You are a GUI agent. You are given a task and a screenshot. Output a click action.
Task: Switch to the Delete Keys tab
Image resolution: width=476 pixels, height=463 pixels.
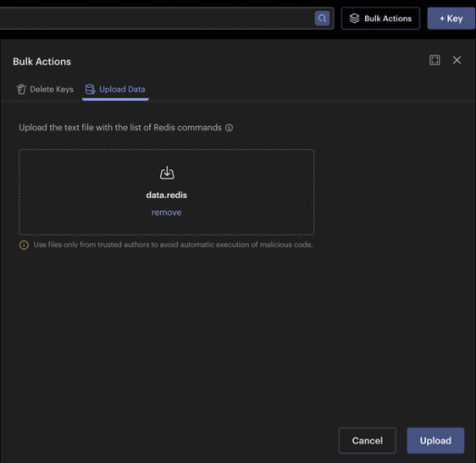coord(45,89)
